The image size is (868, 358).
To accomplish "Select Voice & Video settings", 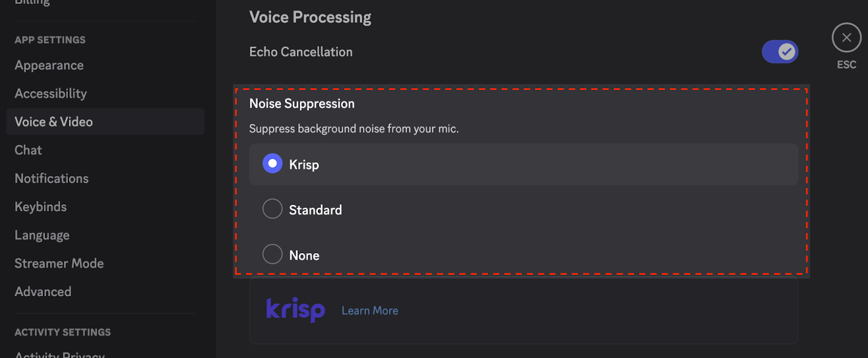I will pos(54,122).
